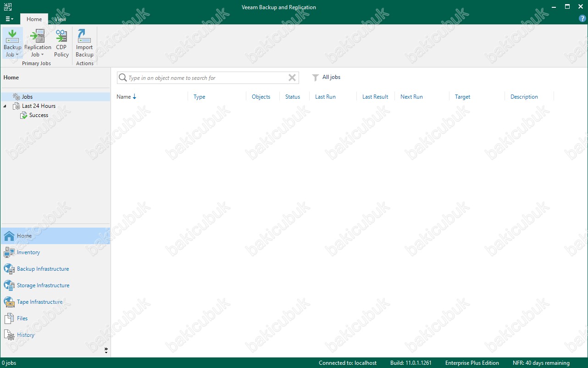Image resolution: width=588 pixels, height=368 pixels.
Task: Open the Backup Infrastructure view
Action: [55, 269]
